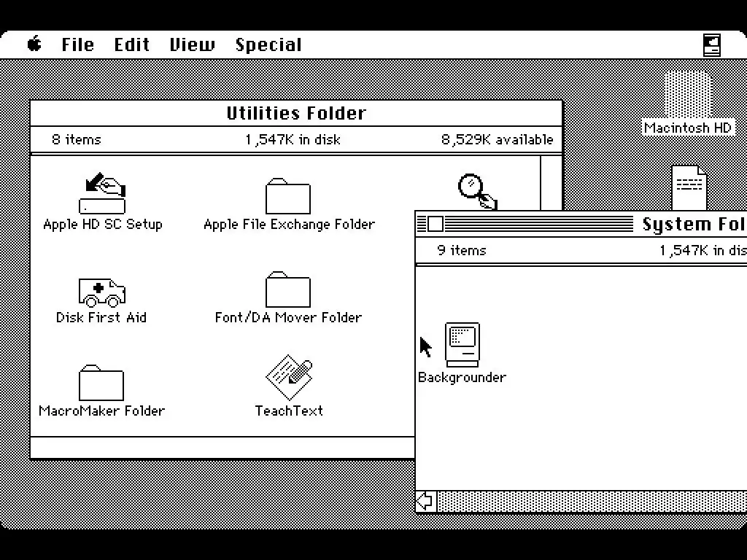Click the "Macintosh HD" label
The width and height of the screenshot is (747, 560).
tap(687, 128)
